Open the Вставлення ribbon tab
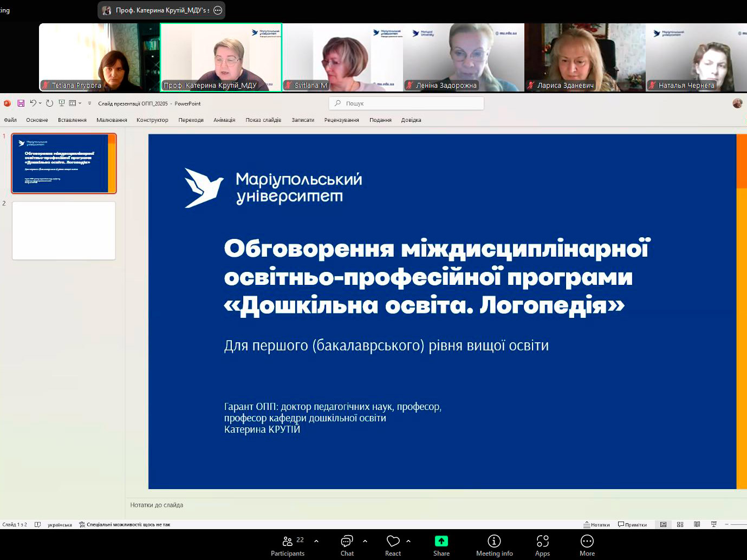This screenshot has width=747, height=560. pos(72,120)
